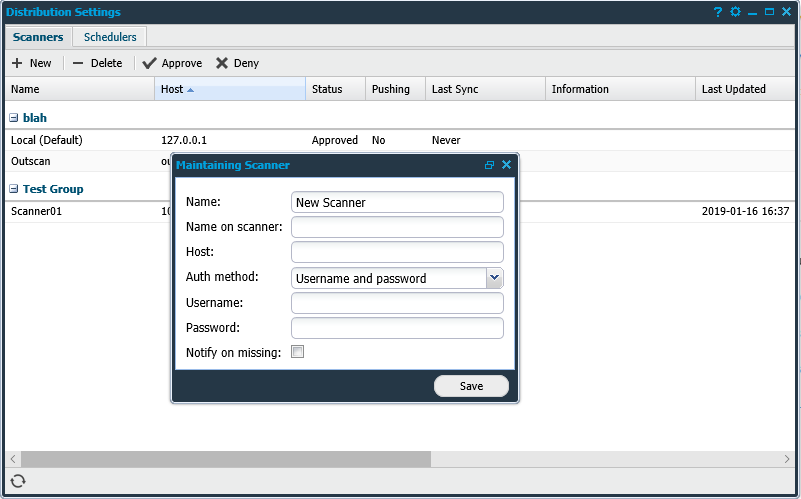This screenshot has width=801, height=499.
Task: Restore the Maintaining Scanner dialog window
Action: tap(490, 165)
